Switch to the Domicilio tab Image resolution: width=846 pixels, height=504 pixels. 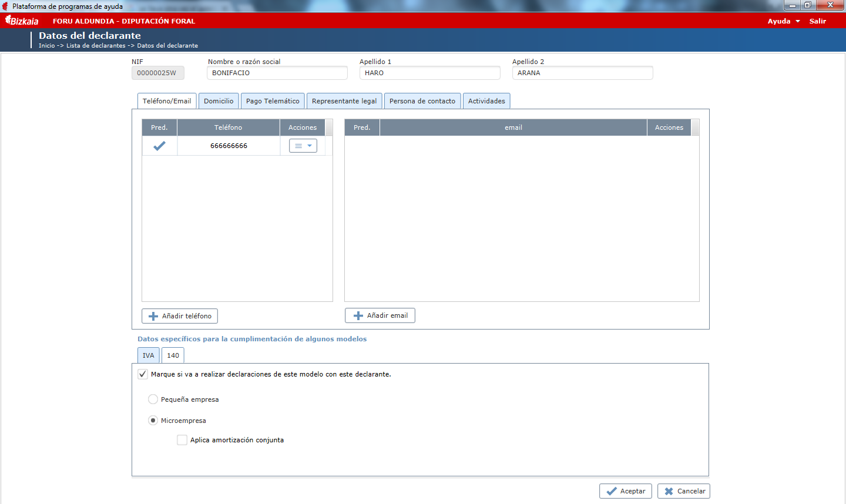click(219, 101)
